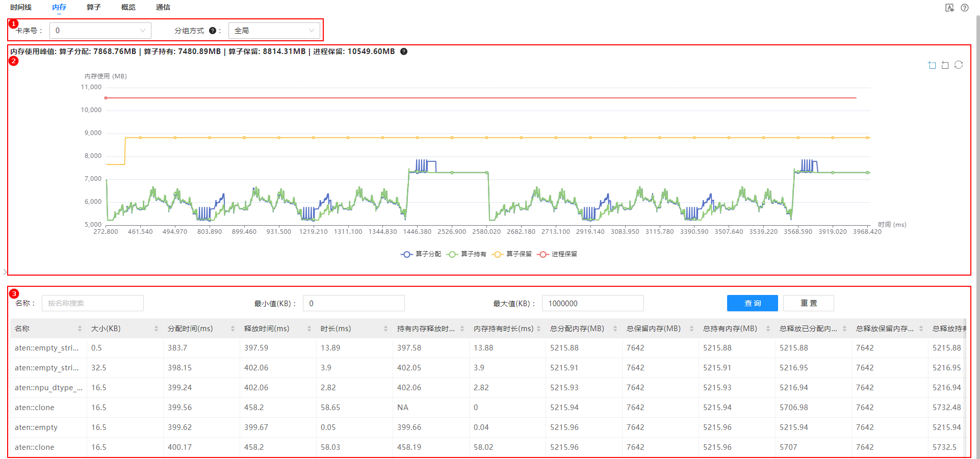
Task: Click the chart restore/refresh icon
Action: point(959,65)
